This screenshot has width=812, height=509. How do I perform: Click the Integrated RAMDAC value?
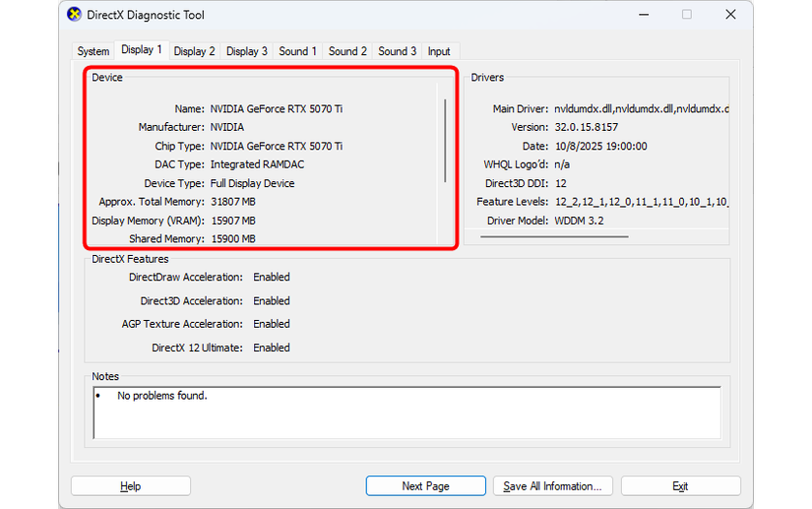257,164
